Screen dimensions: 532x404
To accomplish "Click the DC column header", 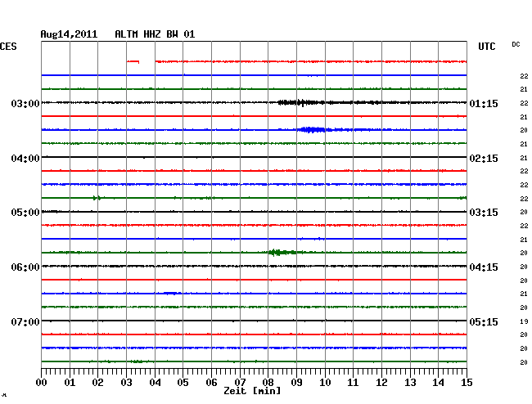I will tap(516, 44).
